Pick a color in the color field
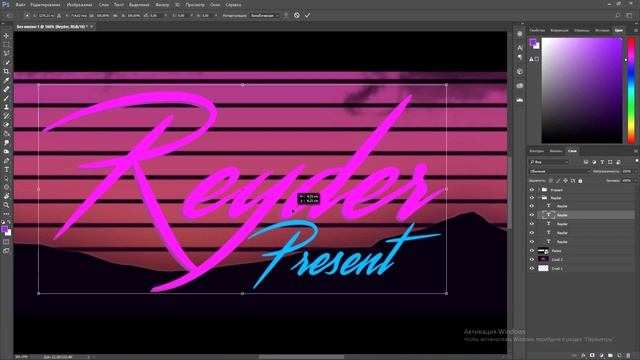The image size is (640, 360). 582,90
